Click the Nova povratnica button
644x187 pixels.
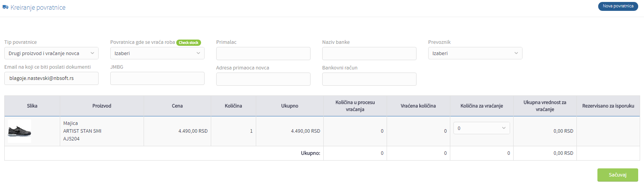coord(618,6)
